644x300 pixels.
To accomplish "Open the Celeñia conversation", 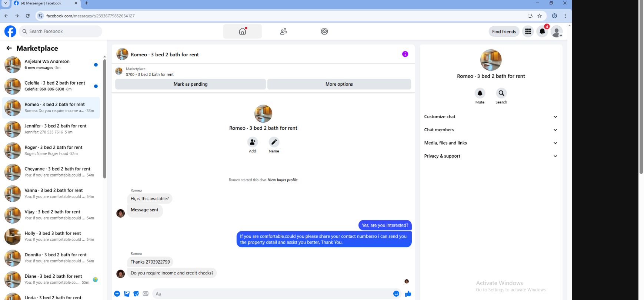I will point(51,86).
